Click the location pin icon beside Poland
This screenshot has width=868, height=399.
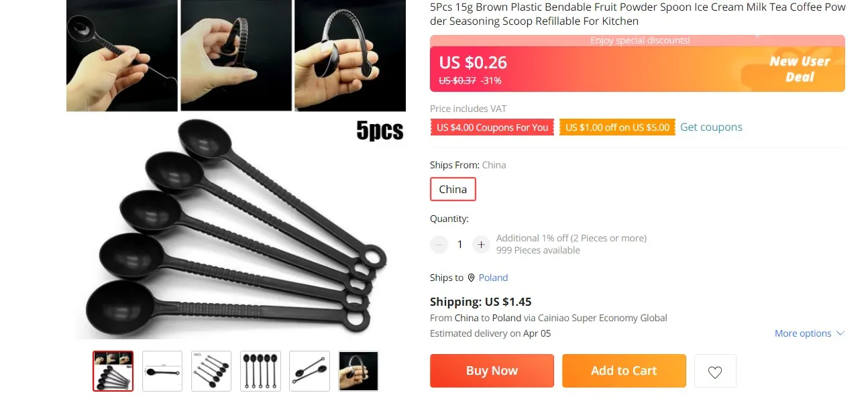click(471, 278)
